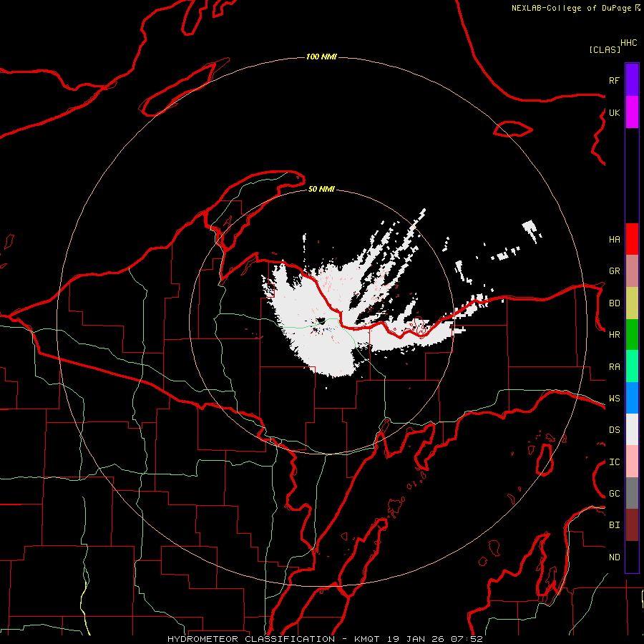Click the 100 NMI range ring label
Viewport: 644px width, 644px height.
tap(321, 57)
